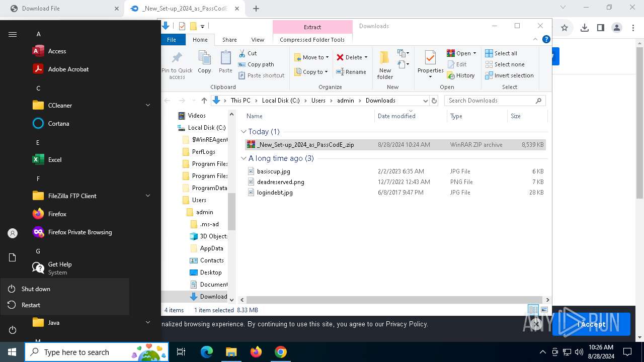Screen dimensions: 644x362
Task: Expand the CCleaner folder in Start
Action: pyautogui.click(x=148, y=106)
